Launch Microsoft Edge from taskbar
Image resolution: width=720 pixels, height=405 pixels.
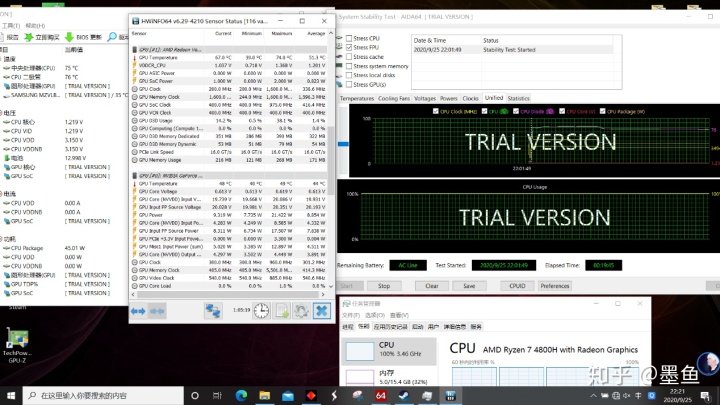241,395
